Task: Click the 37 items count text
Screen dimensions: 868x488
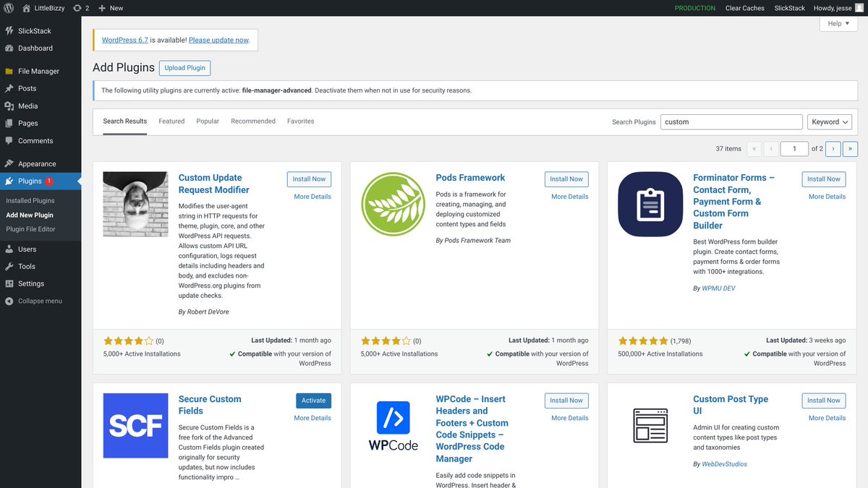Action: coord(728,149)
